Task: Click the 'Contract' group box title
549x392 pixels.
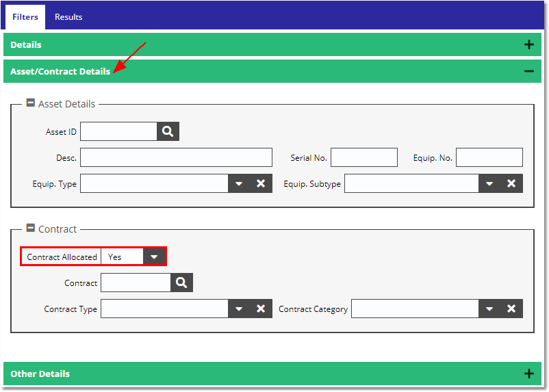Action: pyautogui.click(x=58, y=229)
